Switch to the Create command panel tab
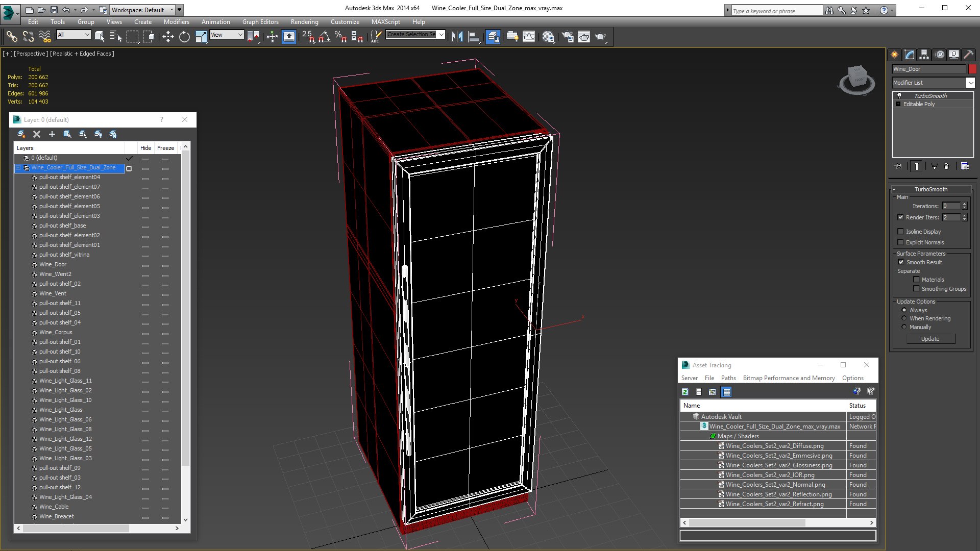The width and height of the screenshot is (980, 551). [x=895, y=55]
